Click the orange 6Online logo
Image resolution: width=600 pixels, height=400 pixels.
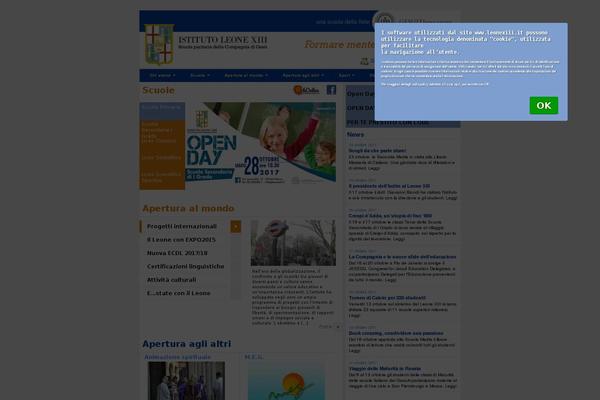click(306, 90)
